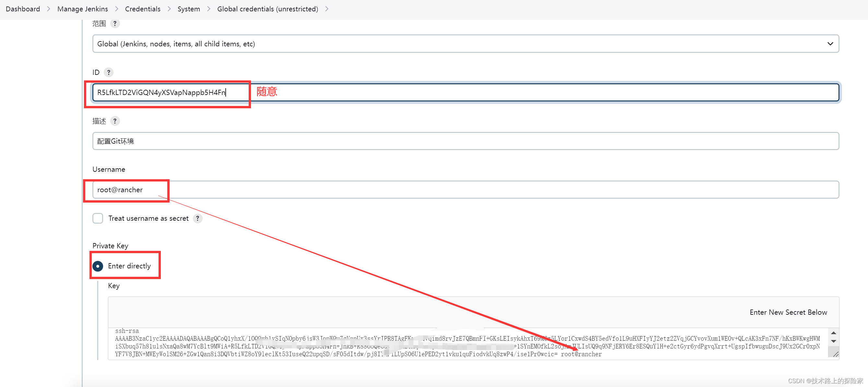The width and height of the screenshot is (868, 387).
Task: Enable the Global scope dropdown option
Action: point(464,44)
